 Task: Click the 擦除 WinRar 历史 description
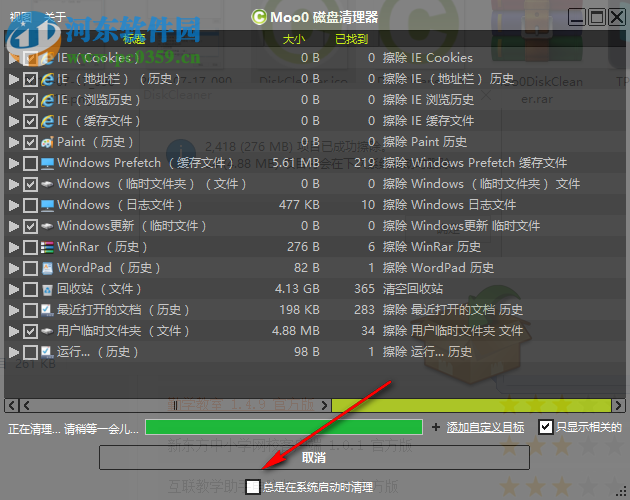pos(432,247)
